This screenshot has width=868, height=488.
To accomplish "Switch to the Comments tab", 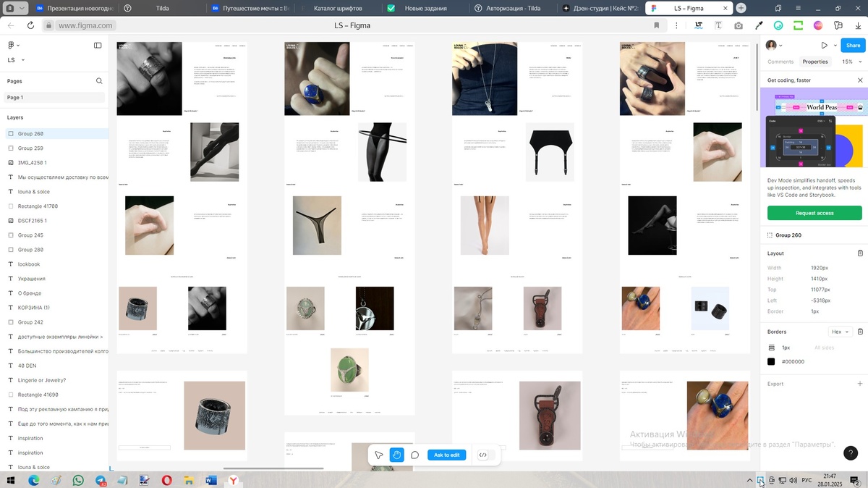I will (x=780, y=62).
